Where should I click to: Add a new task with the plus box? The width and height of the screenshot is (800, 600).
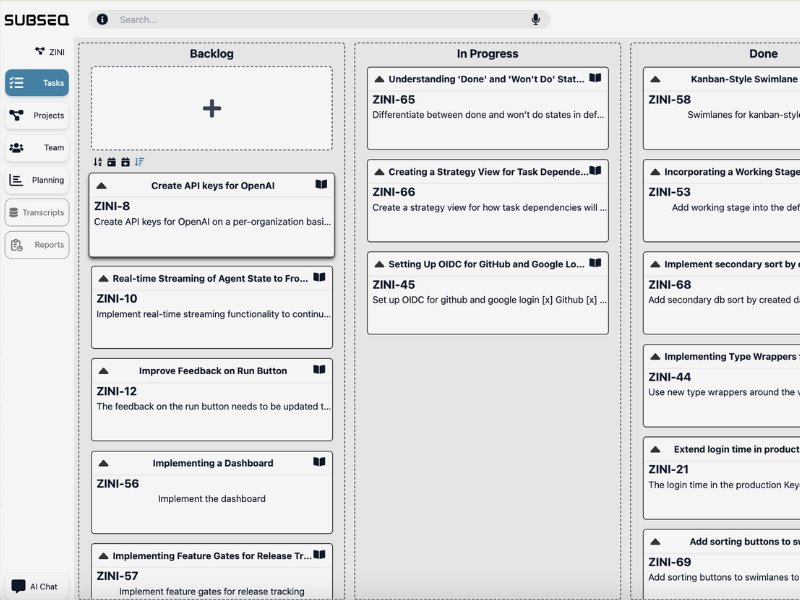[212, 108]
